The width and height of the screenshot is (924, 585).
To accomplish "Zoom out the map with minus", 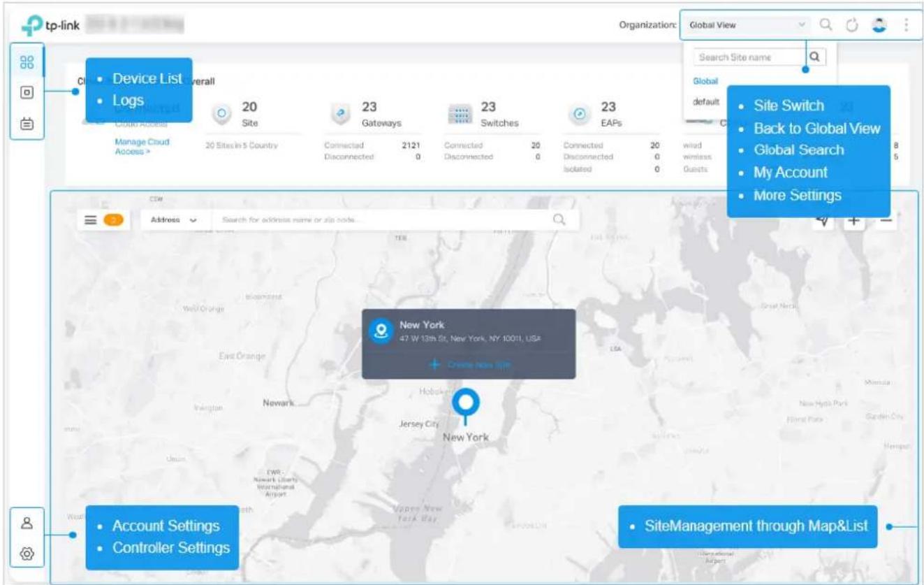I will [x=885, y=220].
